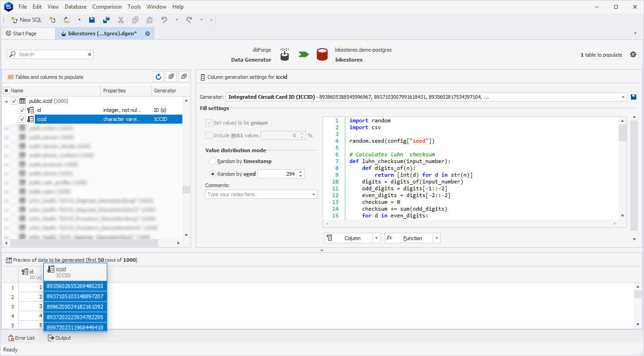The height and width of the screenshot is (356, 644).
Task: Click the Expand all tree icon
Action: pos(171,77)
